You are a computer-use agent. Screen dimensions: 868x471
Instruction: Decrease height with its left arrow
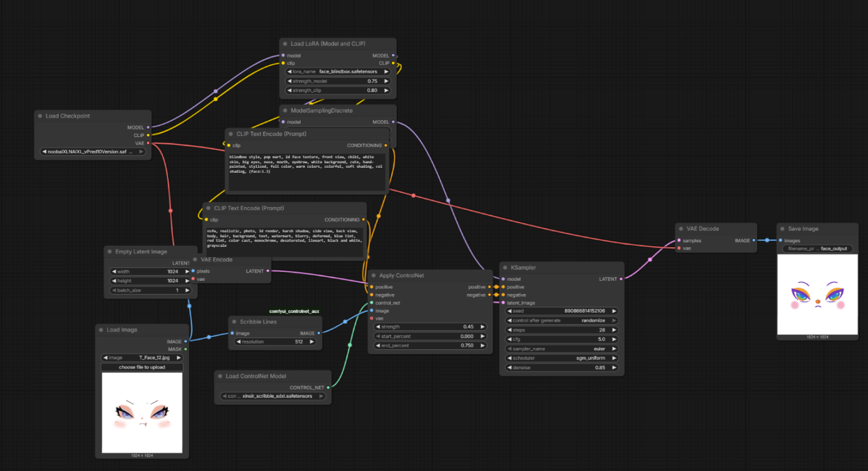[x=114, y=281]
